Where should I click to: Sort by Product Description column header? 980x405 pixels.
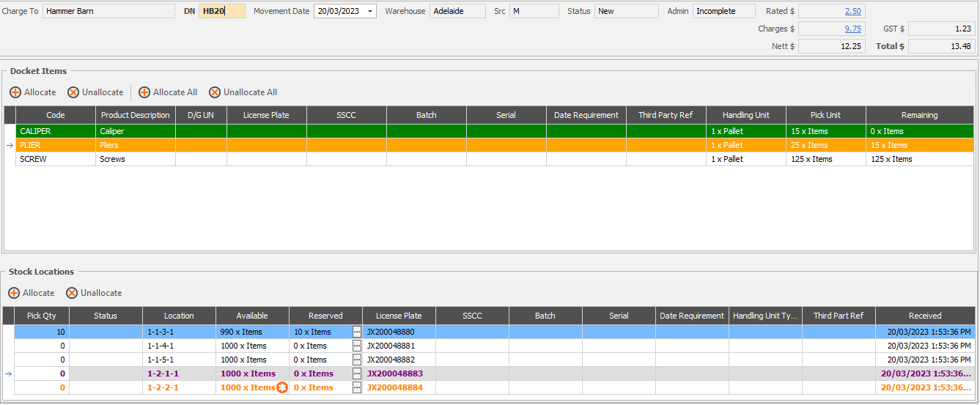[x=136, y=115]
